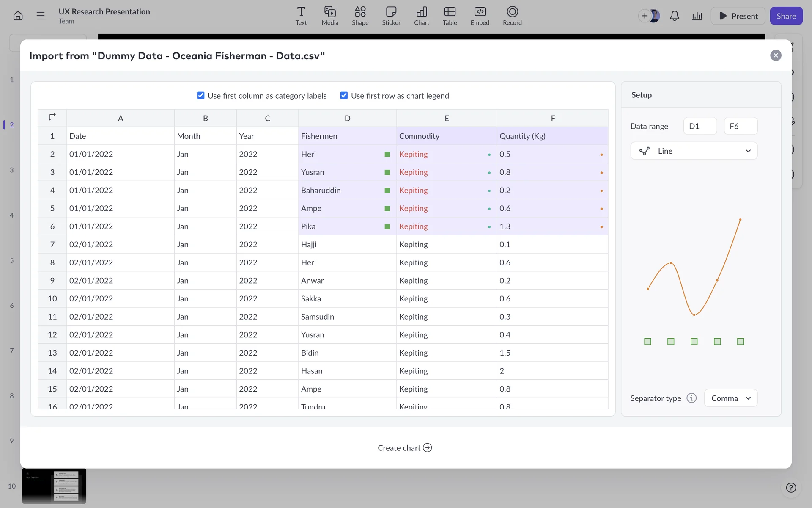Click the D1 data range start field
Screen dimensions: 812x508
700,126
